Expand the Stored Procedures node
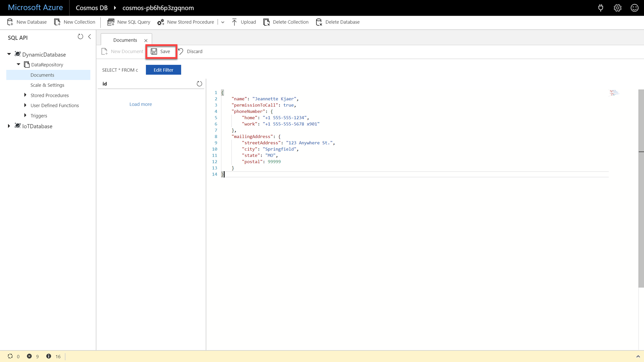The height and width of the screenshot is (362, 644). [25, 95]
